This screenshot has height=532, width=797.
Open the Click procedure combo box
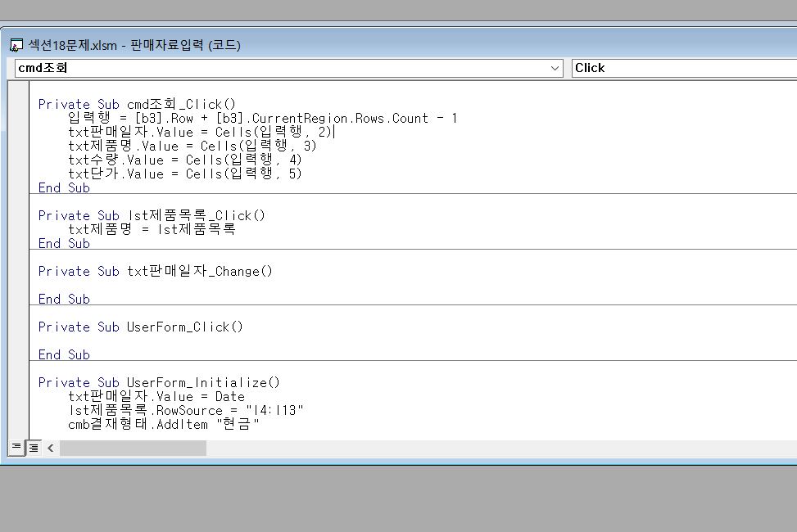684,68
